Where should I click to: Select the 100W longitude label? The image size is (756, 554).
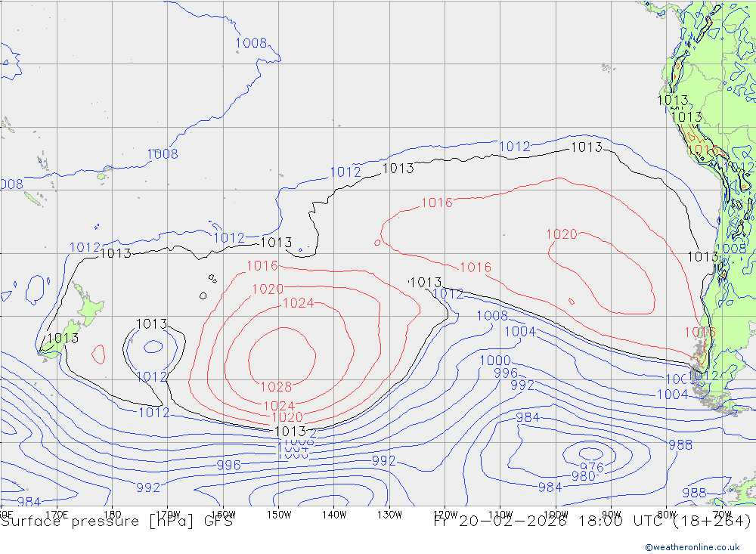556,515
